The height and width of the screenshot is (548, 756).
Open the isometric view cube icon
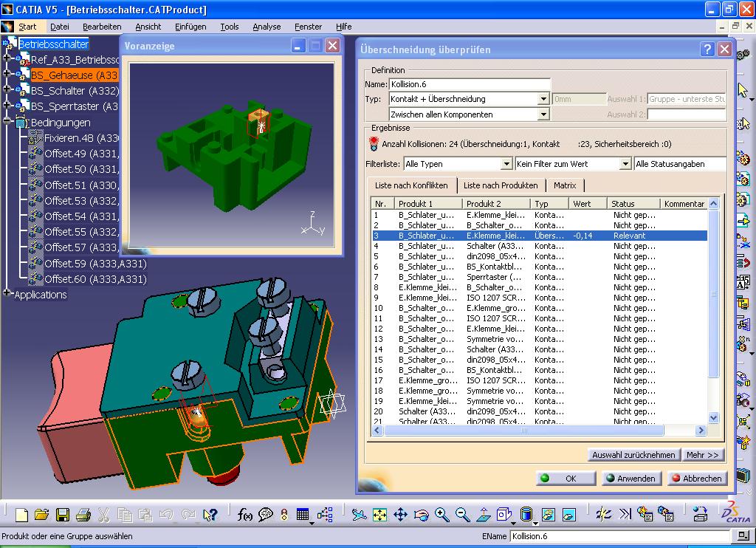[504, 515]
